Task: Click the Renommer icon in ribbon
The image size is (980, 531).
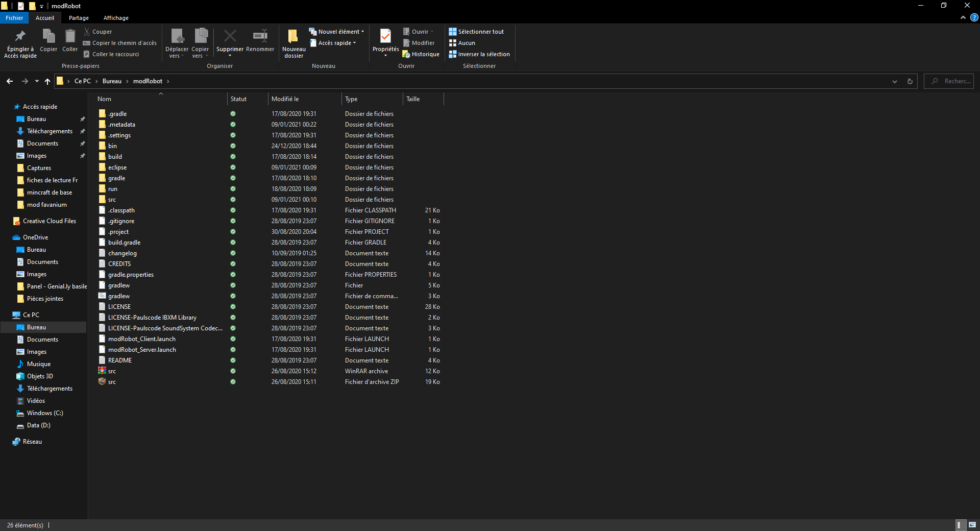Action: [260, 37]
